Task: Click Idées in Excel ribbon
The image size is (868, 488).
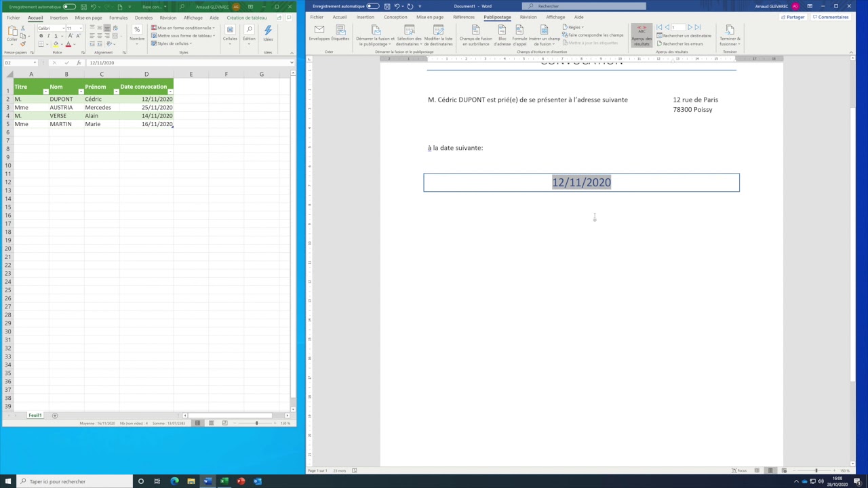Action: point(268,34)
